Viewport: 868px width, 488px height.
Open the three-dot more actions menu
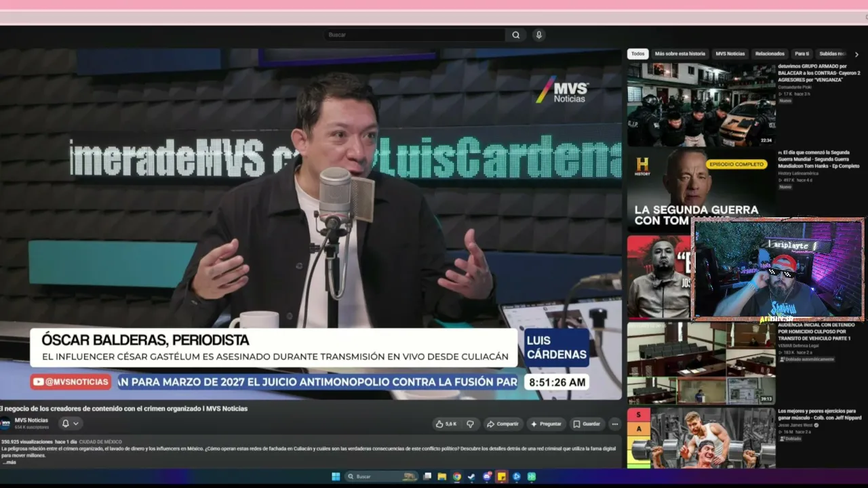[615, 424]
